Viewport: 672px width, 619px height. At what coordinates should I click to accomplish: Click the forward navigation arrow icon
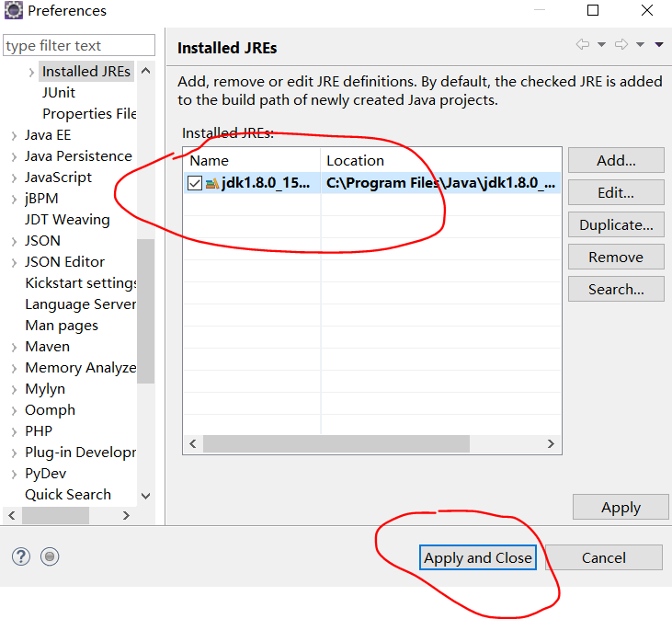(621, 44)
